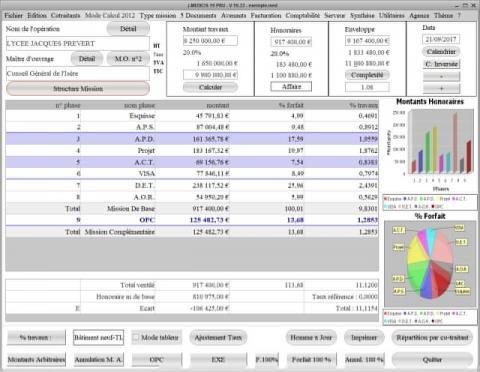This screenshot has height=372, width=480.
Task: Click the Imprimer button
Action: pyautogui.click(x=364, y=337)
